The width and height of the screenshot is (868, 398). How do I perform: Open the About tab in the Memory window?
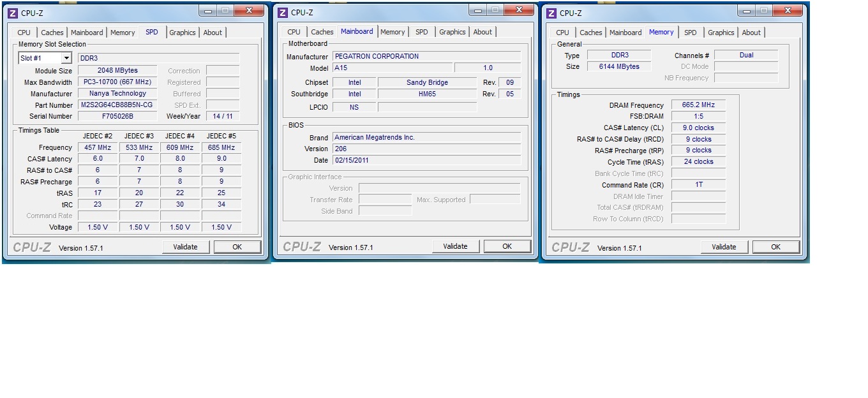coord(751,33)
